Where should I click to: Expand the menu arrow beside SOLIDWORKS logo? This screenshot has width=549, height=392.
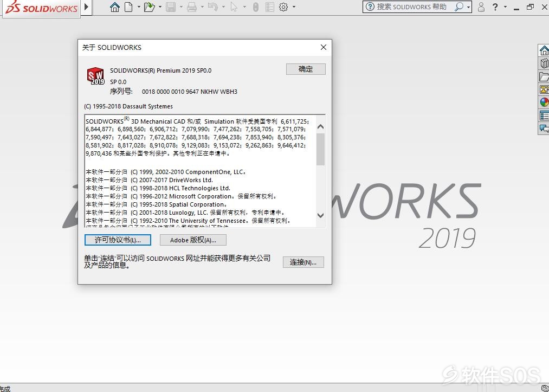87,7
